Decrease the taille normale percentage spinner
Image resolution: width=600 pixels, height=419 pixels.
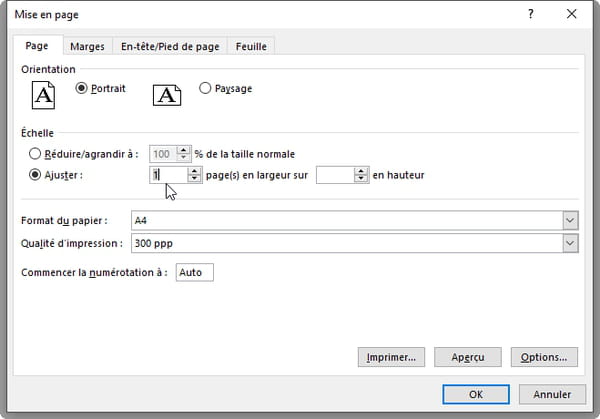point(184,157)
